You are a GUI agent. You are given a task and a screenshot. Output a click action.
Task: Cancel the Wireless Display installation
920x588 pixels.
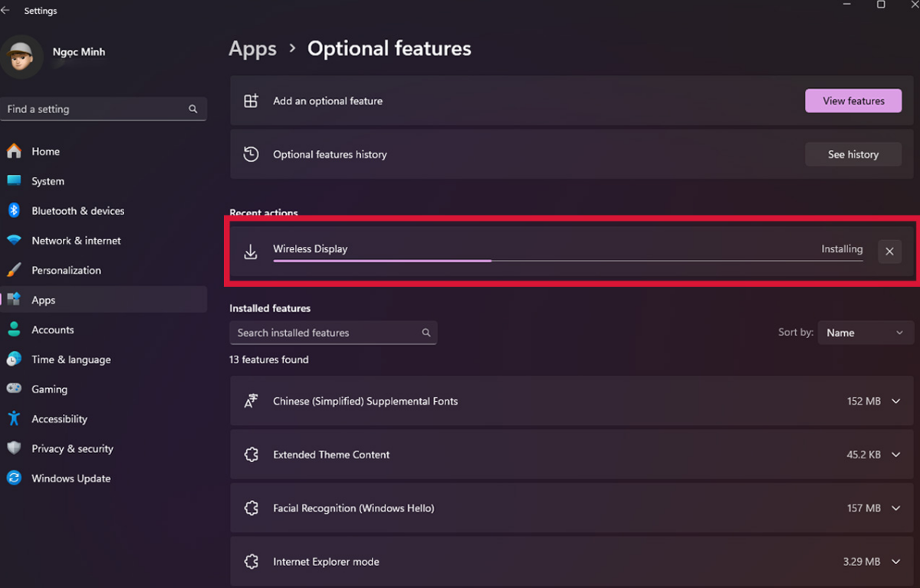coord(889,251)
